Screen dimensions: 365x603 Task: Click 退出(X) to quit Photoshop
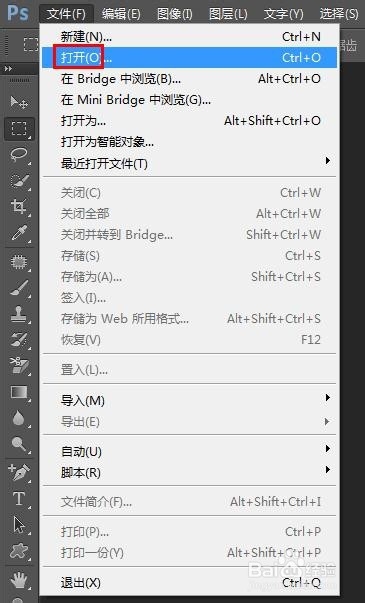pos(190,583)
